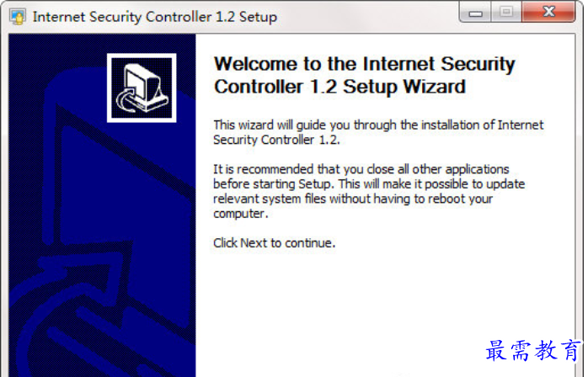Click the greyed-out maximize button
The height and width of the screenshot is (377, 588).
point(506,13)
